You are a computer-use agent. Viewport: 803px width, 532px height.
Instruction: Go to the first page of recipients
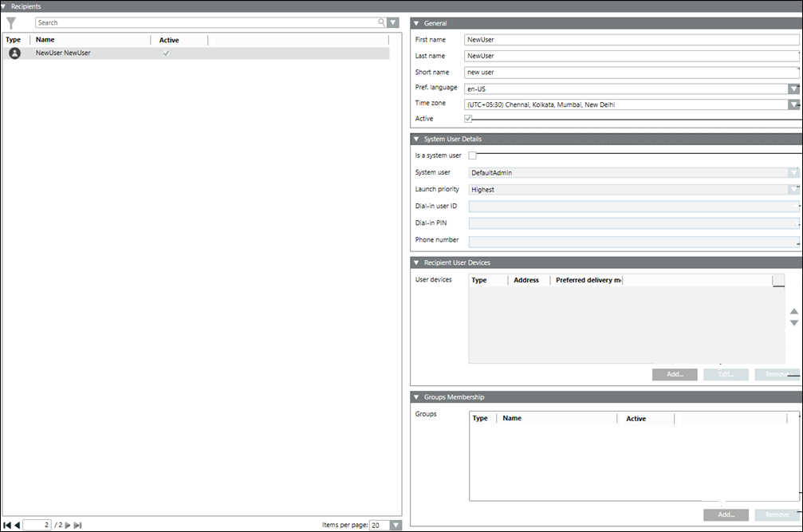click(7, 525)
